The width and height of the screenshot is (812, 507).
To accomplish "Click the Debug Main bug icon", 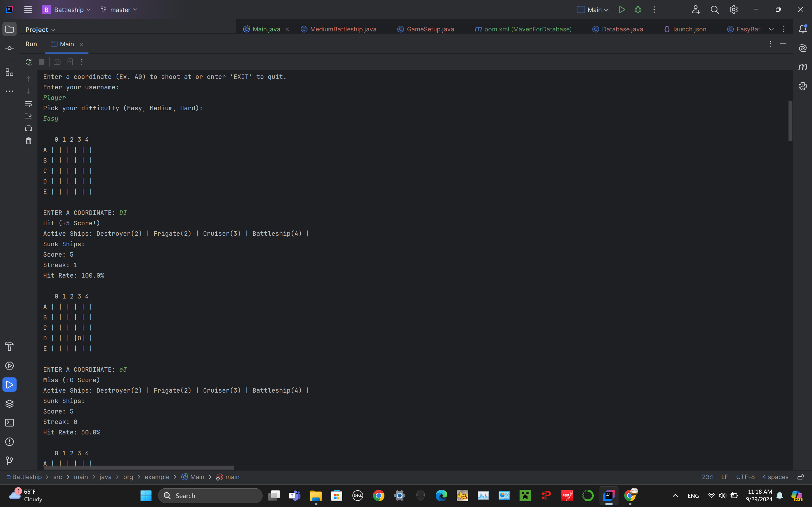I will click(x=638, y=10).
